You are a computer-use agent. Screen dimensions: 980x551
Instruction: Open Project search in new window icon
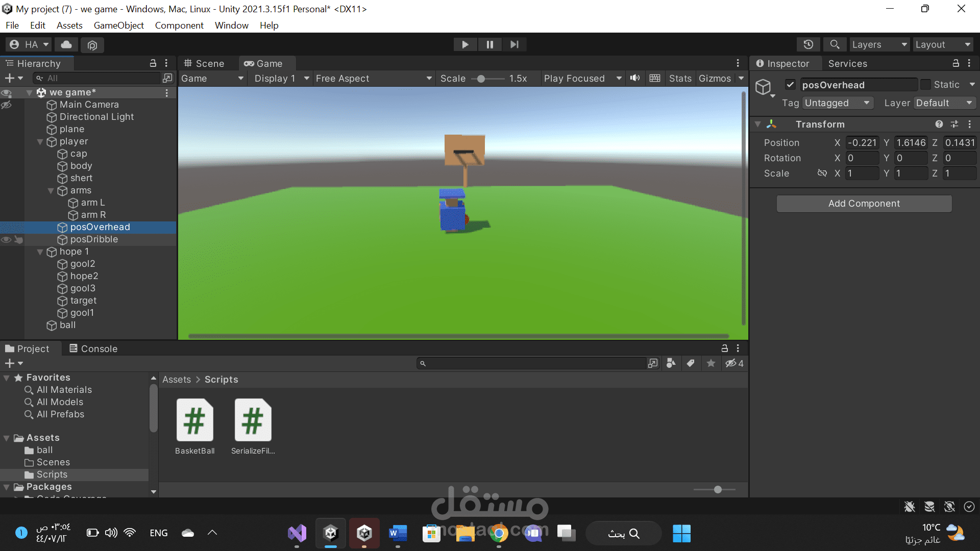click(x=653, y=363)
